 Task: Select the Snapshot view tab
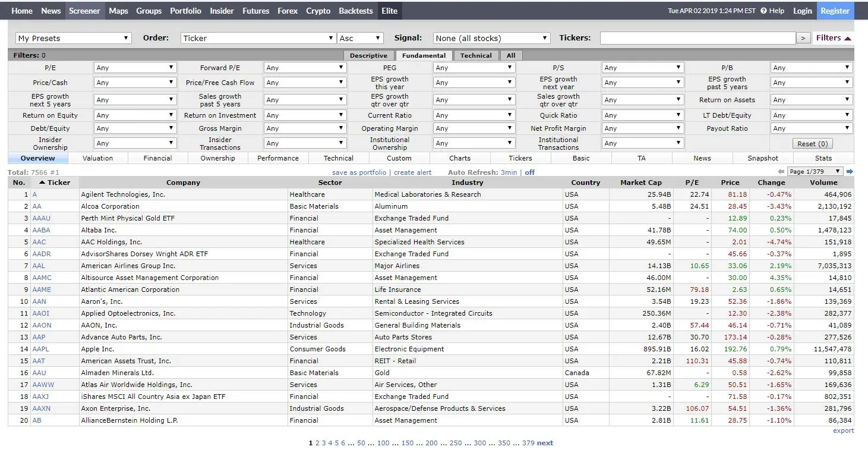(763, 158)
